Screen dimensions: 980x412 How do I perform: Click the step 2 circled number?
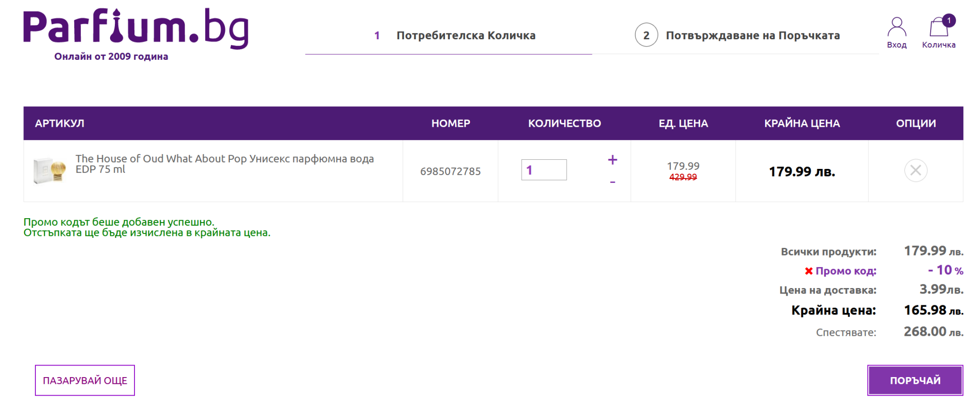[646, 35]
